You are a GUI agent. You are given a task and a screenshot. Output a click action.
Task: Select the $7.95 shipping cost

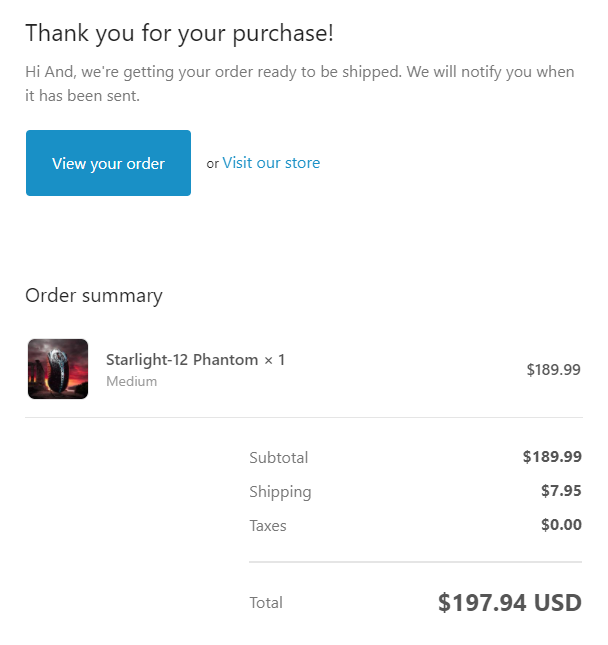click(561, 491)
